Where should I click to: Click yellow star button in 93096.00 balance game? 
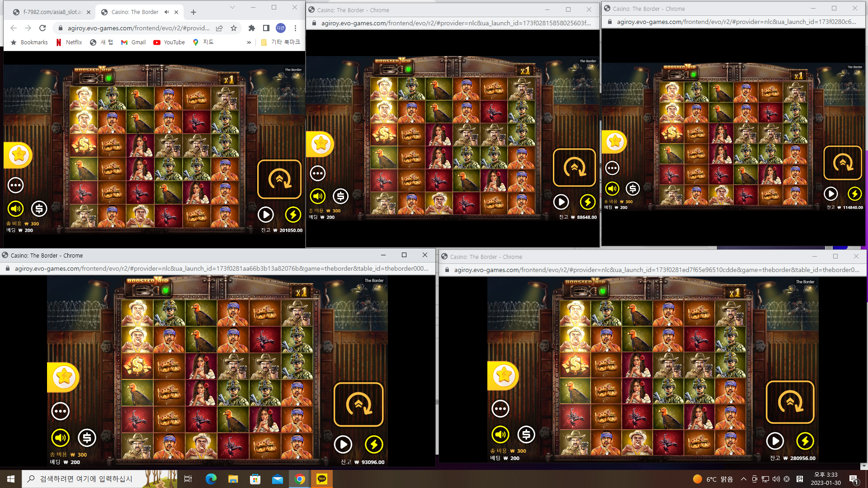[x=64, y=377]
